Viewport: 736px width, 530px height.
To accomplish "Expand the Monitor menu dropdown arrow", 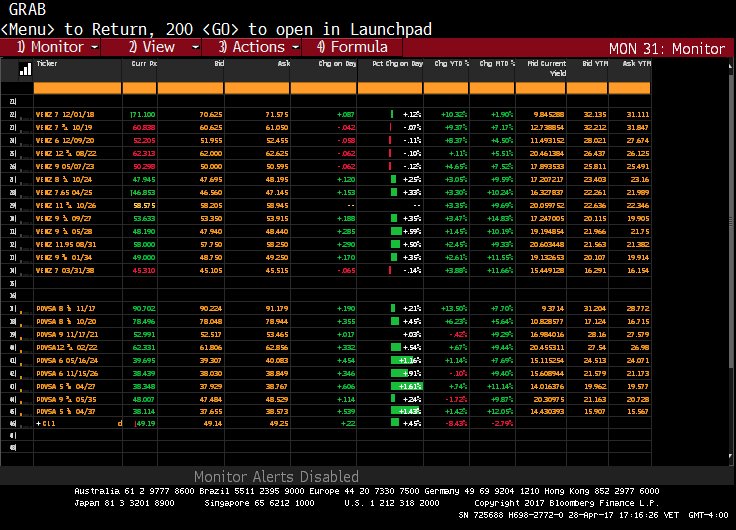I will [x=94, y=47].
